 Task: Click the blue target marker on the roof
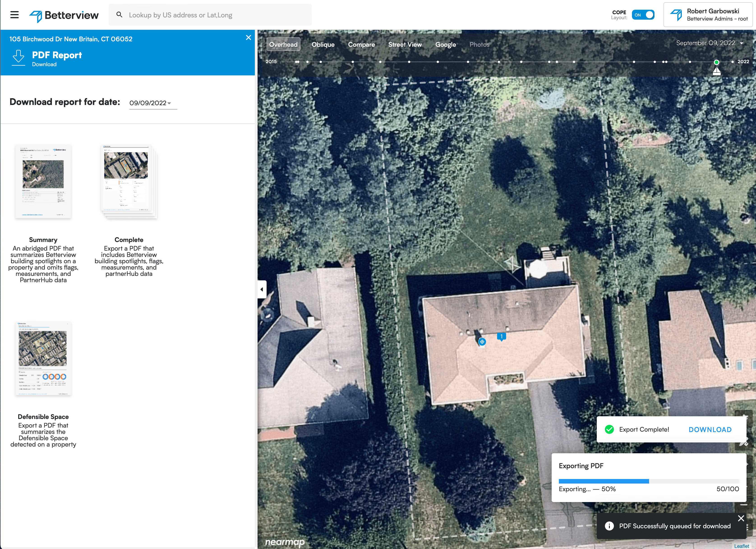tap(482, 342)
